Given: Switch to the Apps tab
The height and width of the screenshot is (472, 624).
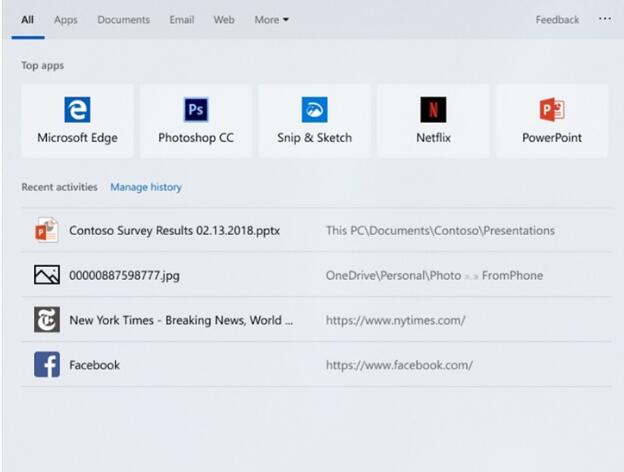Looking at the screenshot, I should 66,20.
